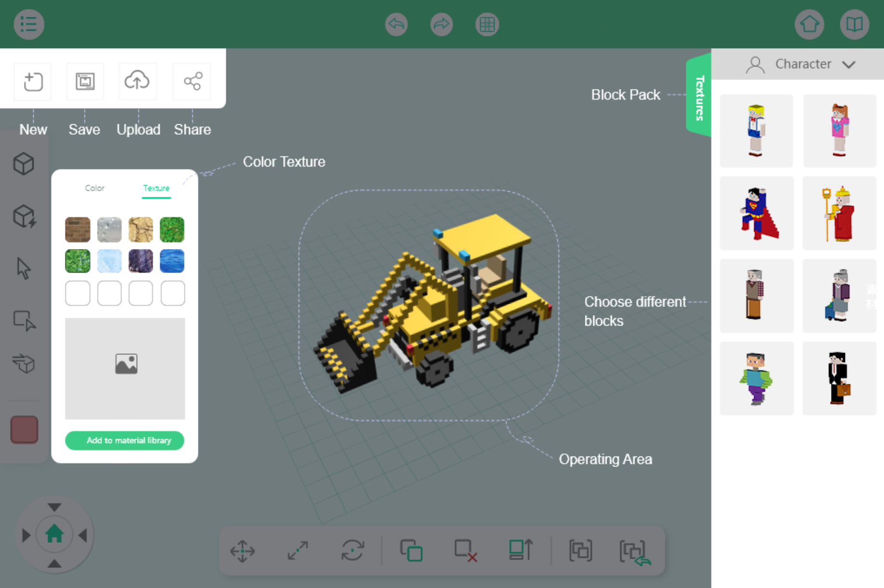
Task: Select the rotate tool in bottom toolbar
Action: [x=352, y=550]
